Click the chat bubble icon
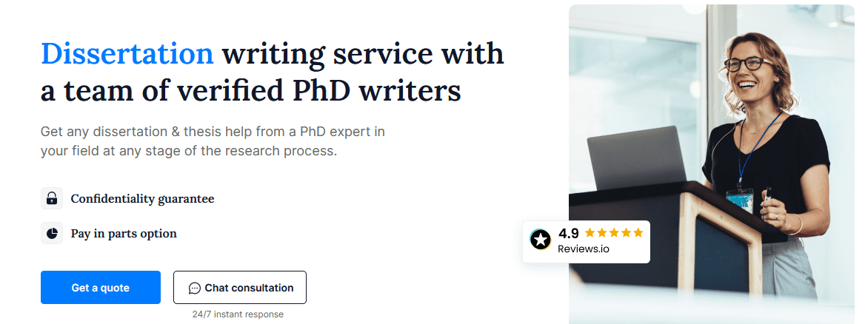Screen dimensions: 868x324 click(x=194, y=288)
